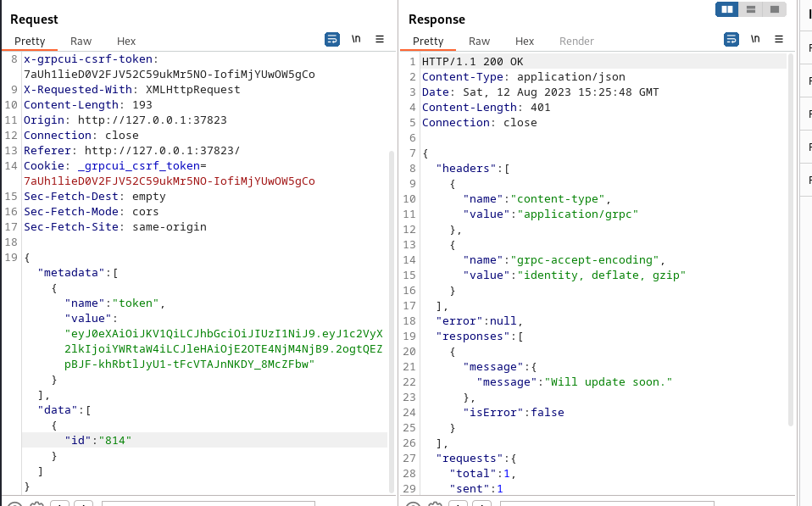The height and width of the screenshot is (506, 812).
Task: Click the Response panel vertical scrollbar
Action: (791, 238)
